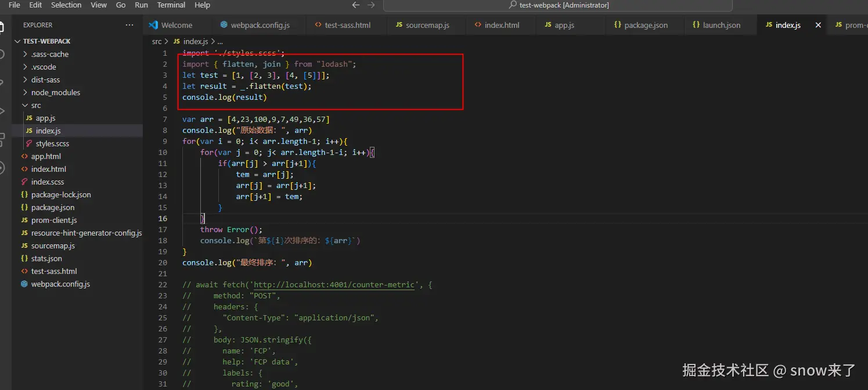Click the test-webpack command center search box
Screen dimensions: 868x390
[557, 5]
